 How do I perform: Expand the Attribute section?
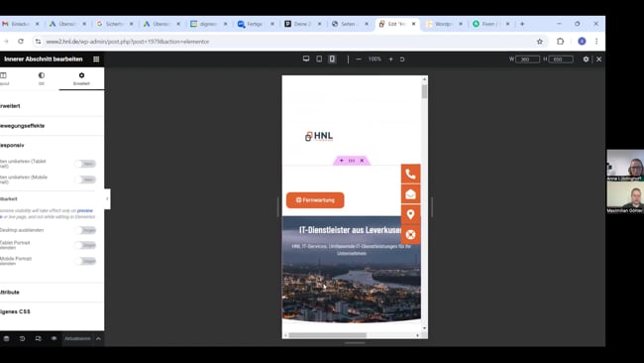click(52, 293)
